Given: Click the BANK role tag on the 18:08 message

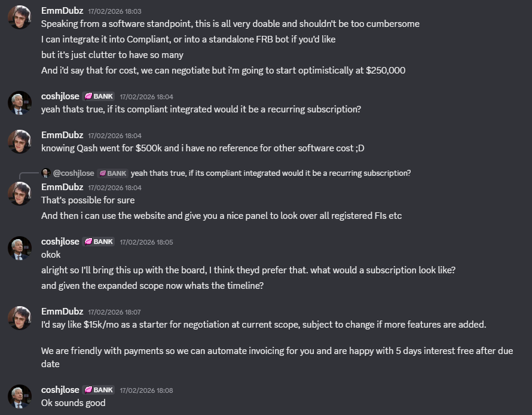Looking at the screenshot, I should 99,390.
